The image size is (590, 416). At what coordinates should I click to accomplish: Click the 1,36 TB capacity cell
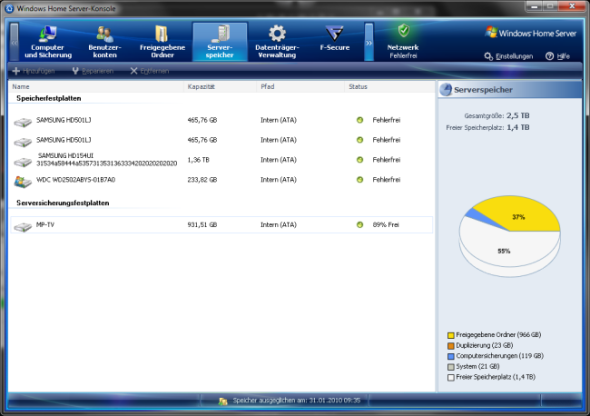(198, 160)
